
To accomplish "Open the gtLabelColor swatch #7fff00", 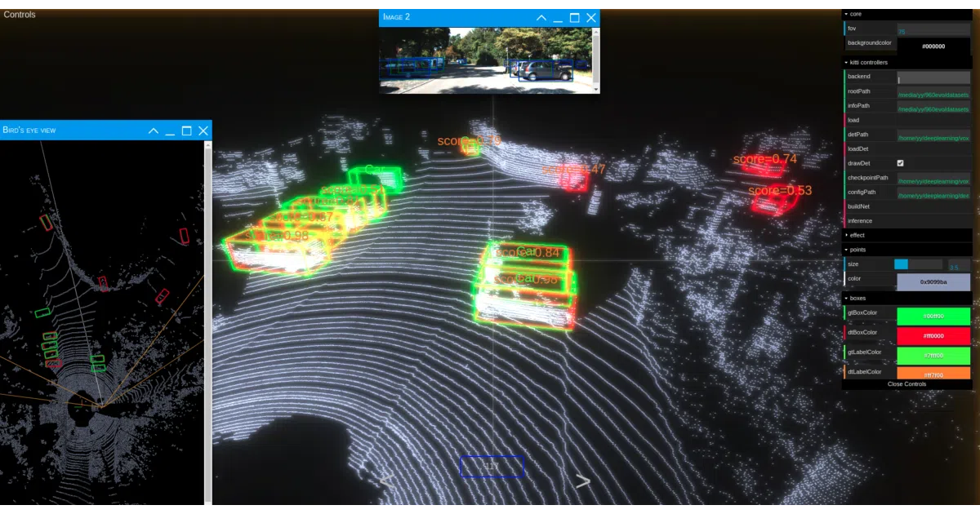I will coord(933,356).
